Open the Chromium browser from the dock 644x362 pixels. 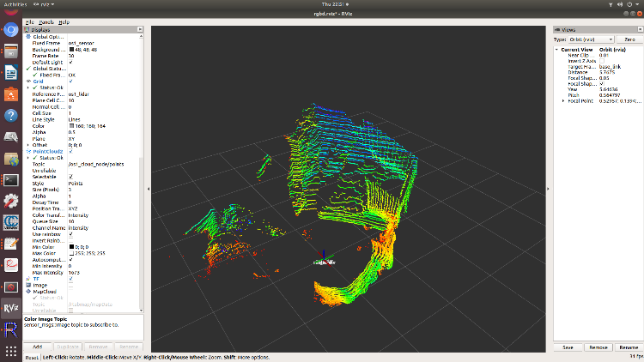pos(11,30)
